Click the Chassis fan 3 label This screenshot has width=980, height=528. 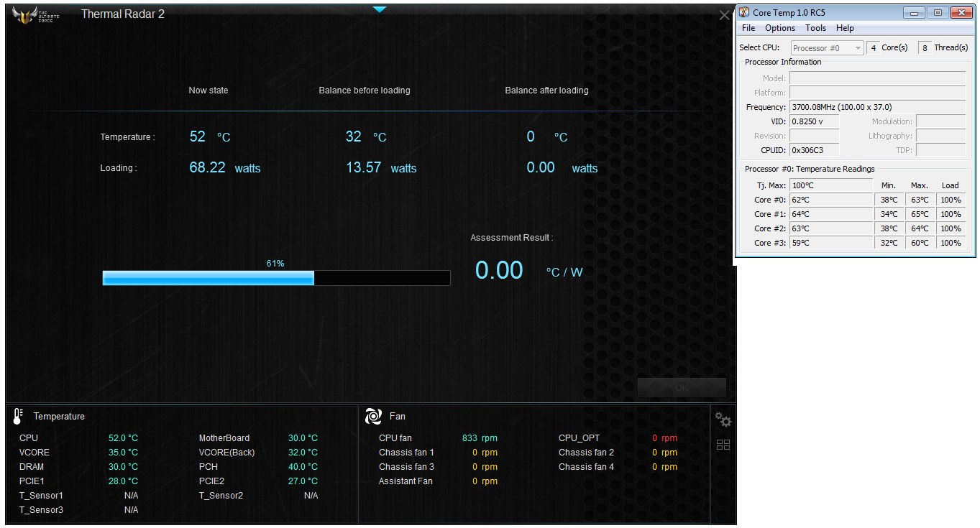pyautogui.click(x=406, y=467)
